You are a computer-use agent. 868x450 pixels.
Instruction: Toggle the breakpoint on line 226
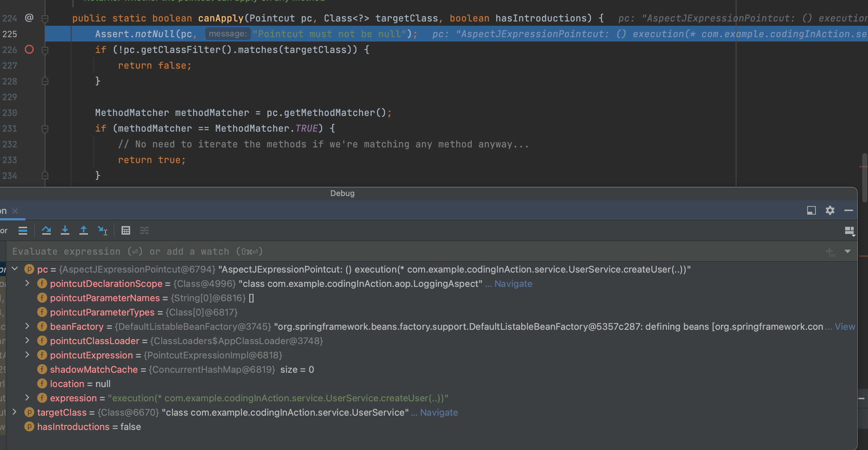coord(29,50)
